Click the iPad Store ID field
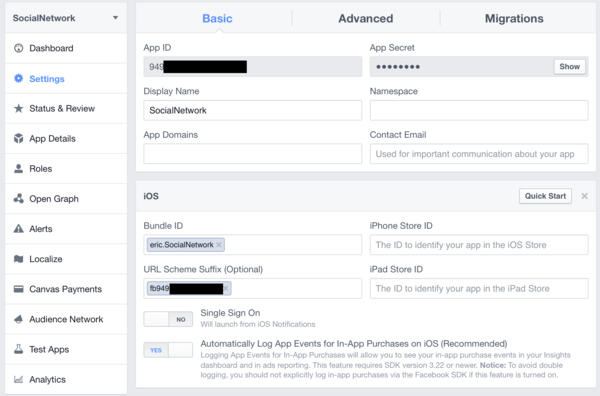The image size is (600, 396). pos(479,288)
